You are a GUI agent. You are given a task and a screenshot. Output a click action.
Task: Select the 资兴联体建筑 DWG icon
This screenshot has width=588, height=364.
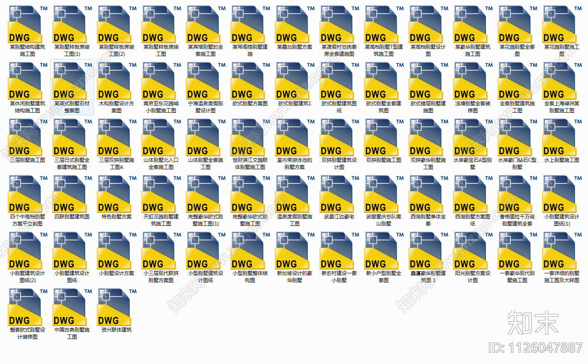point(114,307)
